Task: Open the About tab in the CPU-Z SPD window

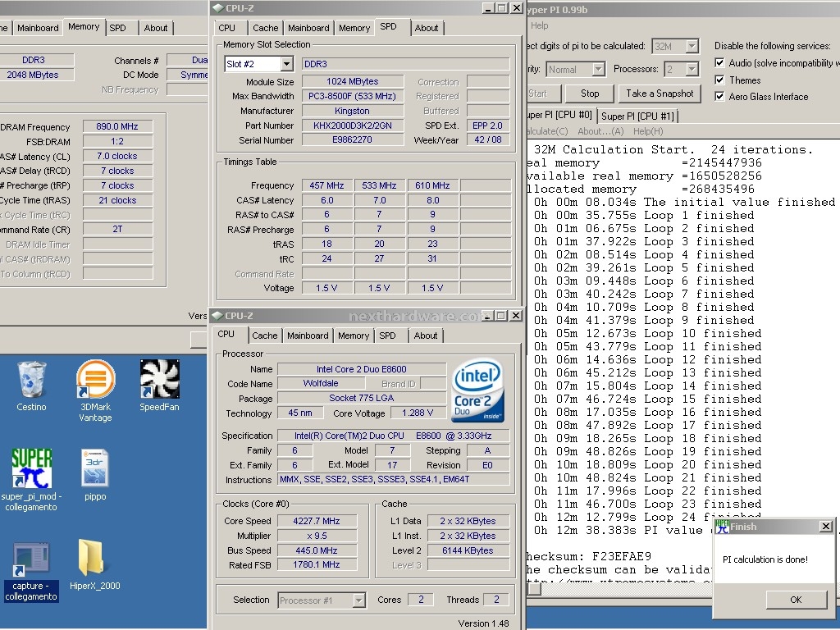Action: tap(427, 28)
